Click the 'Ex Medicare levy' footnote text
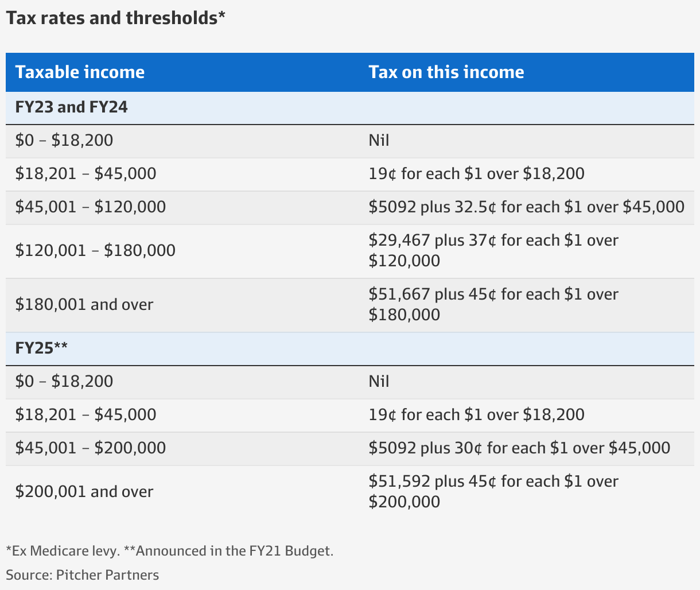Image resolution: width=700 pixels, height=590 pixels. [63, 551]
